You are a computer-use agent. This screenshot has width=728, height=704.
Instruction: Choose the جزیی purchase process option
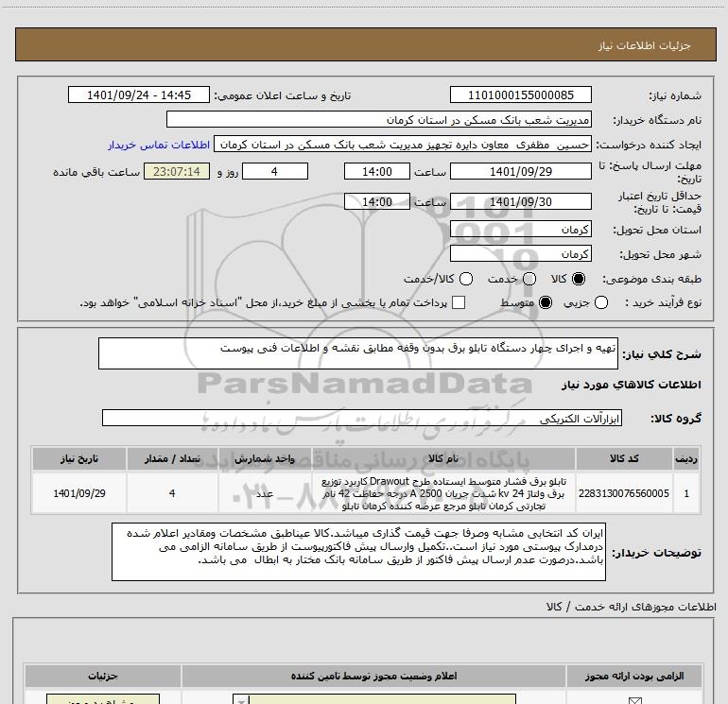(600, 302)
